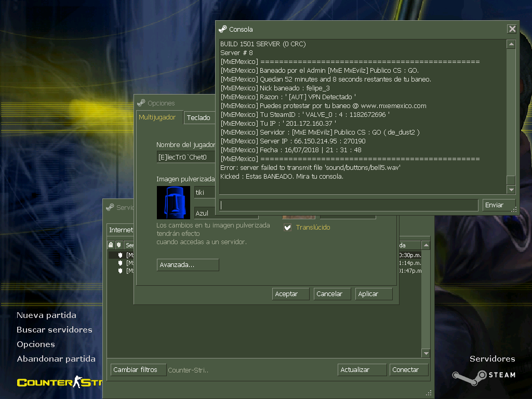Click the console scrollbar thumb
This screenshot has height=399, width=532.
tap(511, 180)
